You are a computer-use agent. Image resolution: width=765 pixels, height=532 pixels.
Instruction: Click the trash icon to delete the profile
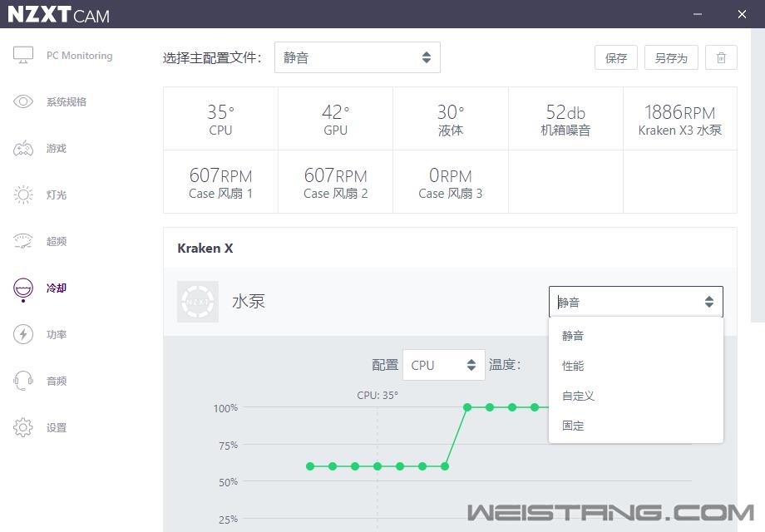click(721, 57)
